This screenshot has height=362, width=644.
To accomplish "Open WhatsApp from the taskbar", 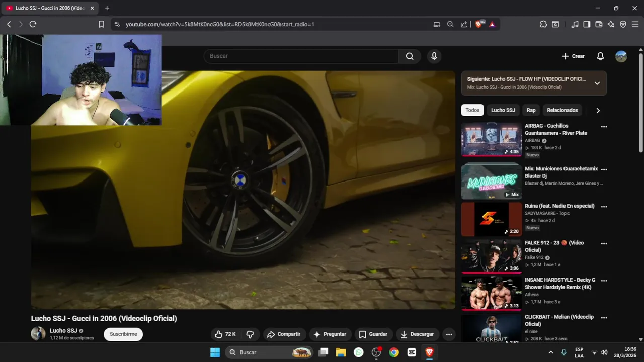I will pyautogui.click(x=358, y=352).
